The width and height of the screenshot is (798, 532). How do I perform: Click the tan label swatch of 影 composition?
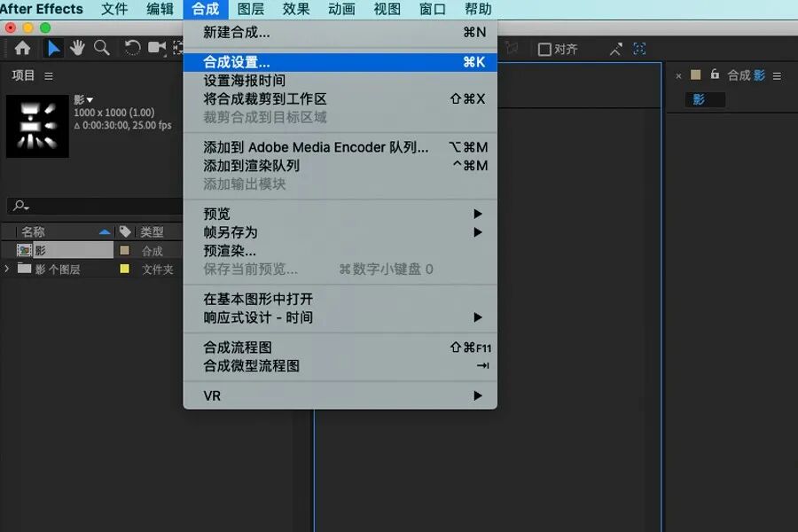[124, 250]
